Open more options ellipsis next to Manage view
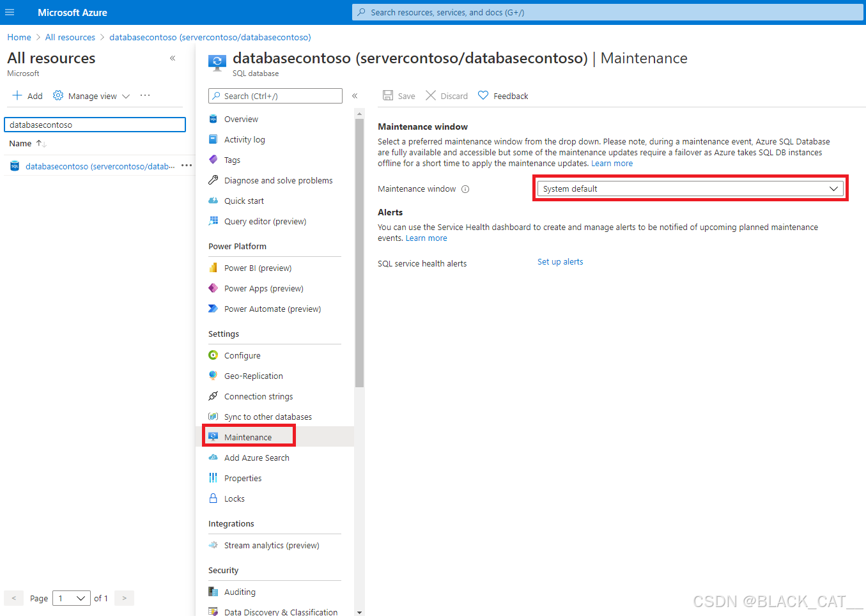Viewport: 866px width, 616px height. (x=145, y=95)
